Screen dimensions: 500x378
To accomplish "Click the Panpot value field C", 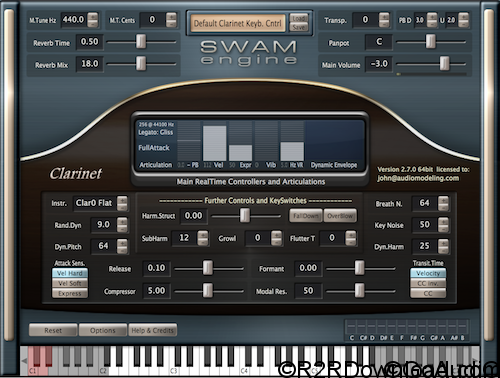I will tap(379, 42).
